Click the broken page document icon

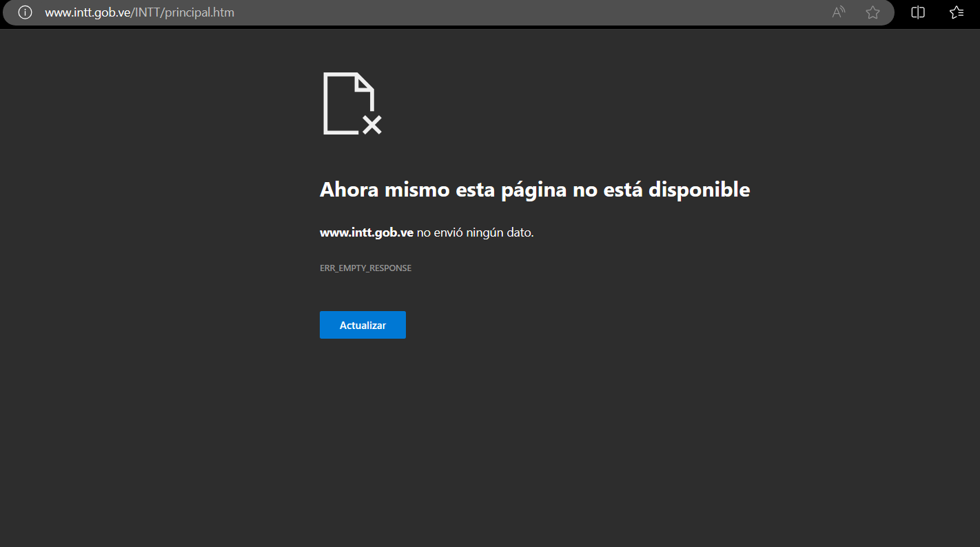pyautogui.click(x=352, y=103)
